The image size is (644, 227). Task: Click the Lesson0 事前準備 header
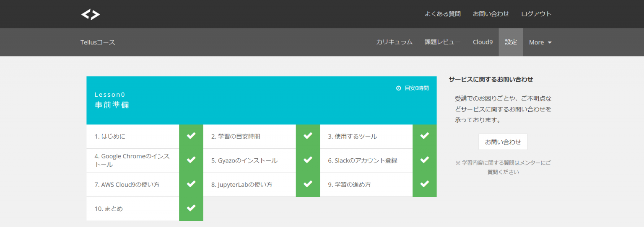pyautogui.click(x=262, y=100)
